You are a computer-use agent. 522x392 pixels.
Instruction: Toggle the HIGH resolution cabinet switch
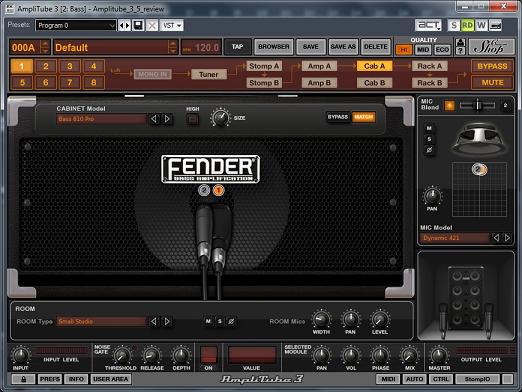point(192,119)
